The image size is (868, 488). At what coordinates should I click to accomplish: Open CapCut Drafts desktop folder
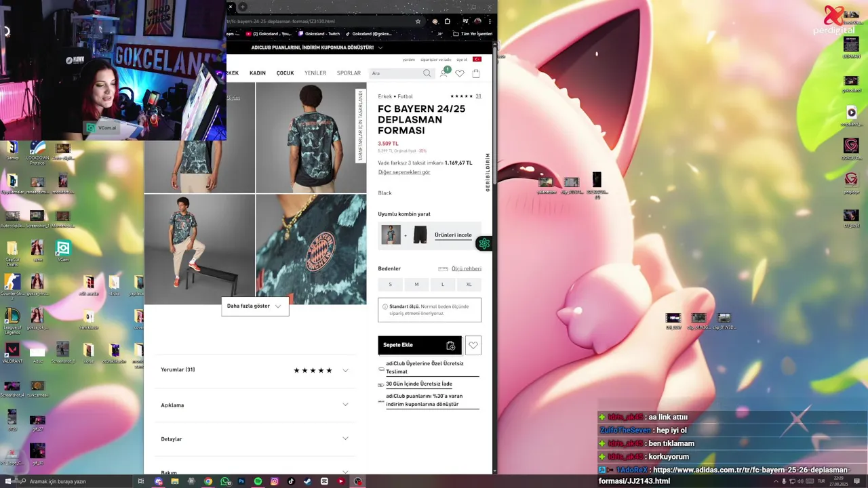(12, 253)
